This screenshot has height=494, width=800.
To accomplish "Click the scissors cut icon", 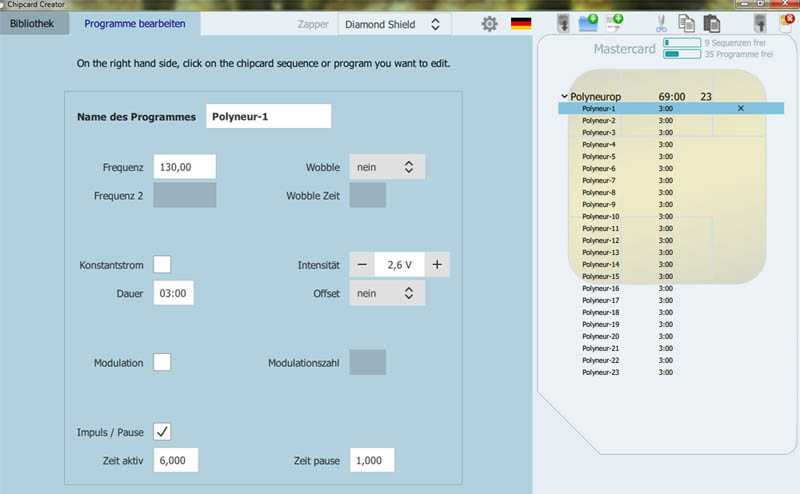I will pyautogui.click(x=661, y=23).
